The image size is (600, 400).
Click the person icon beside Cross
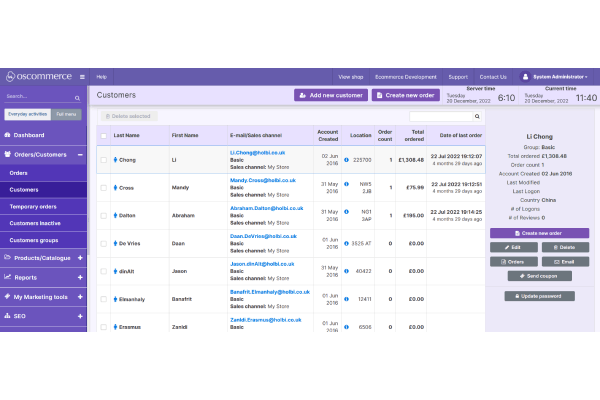[x=115, y=188]
